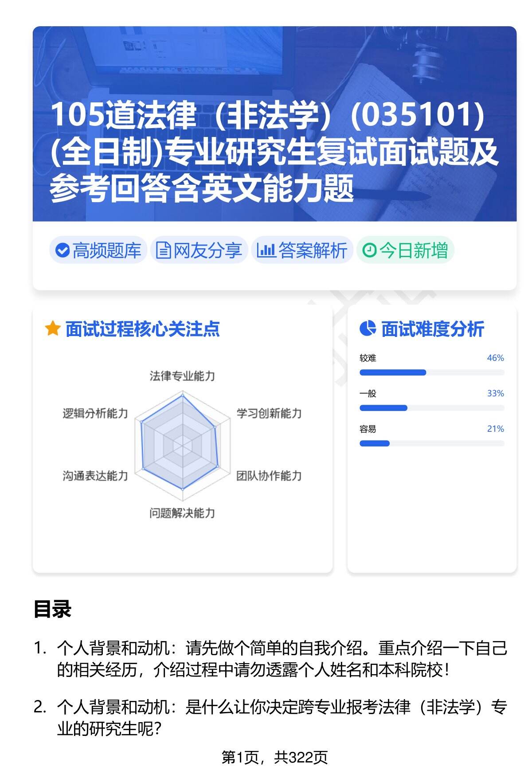This screenshot has width=532, height=778.
Task: Click the blue cover banner title
Action: pyautogui.click(x=274, y=152)
